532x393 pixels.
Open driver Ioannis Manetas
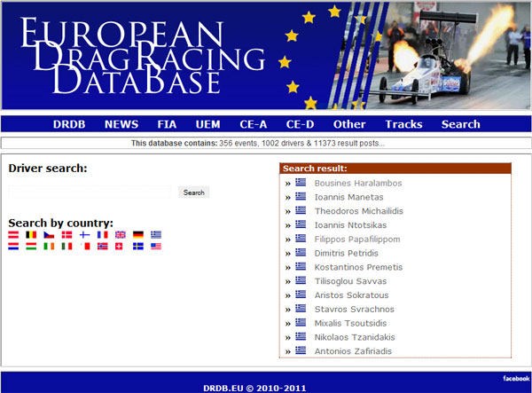pos(348,197)
